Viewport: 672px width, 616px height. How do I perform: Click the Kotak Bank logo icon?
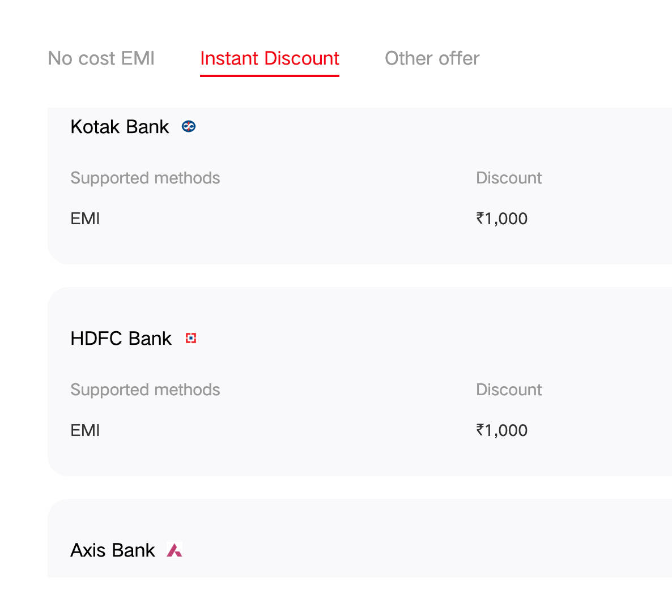click(189, 127)
